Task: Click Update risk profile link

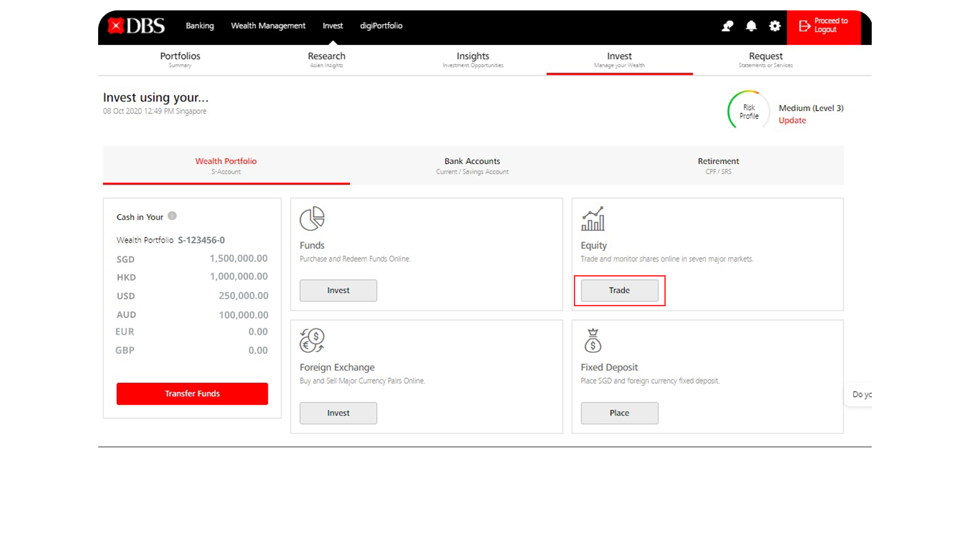Action: [x=792, y=120]
